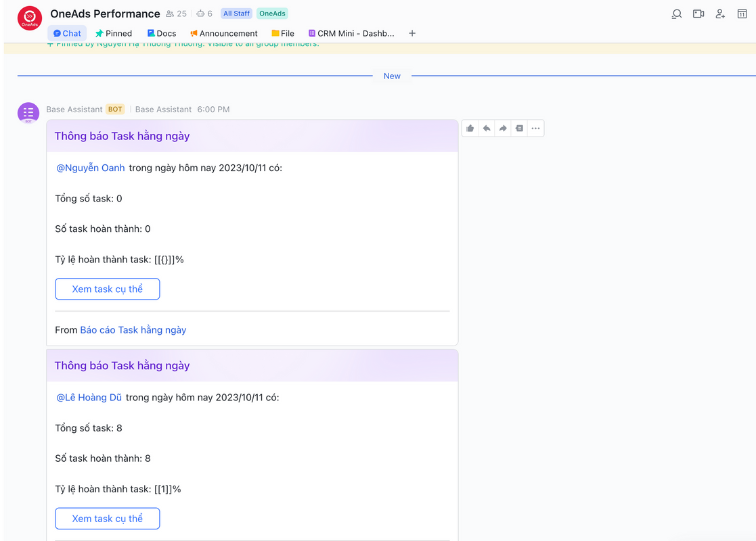Open the group search icon

(x=676, y=14)
